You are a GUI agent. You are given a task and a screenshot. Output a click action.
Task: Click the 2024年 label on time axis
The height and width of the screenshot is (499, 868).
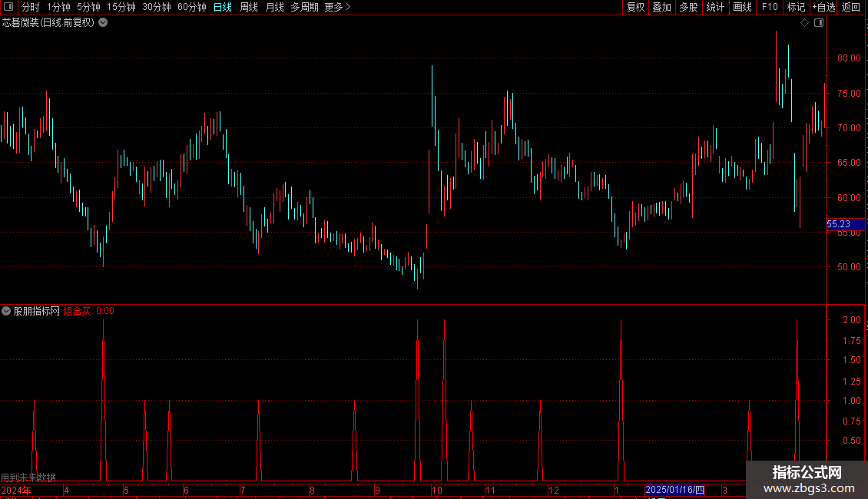click(16, 490)
